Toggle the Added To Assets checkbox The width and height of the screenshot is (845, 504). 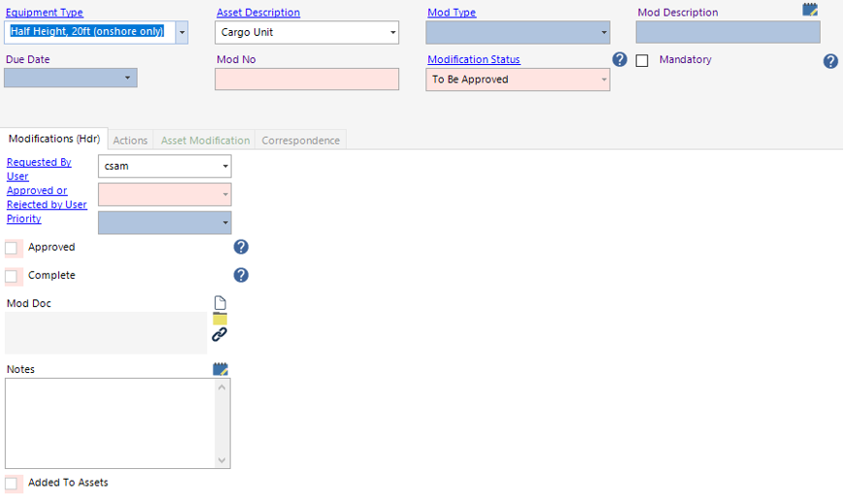12,484
